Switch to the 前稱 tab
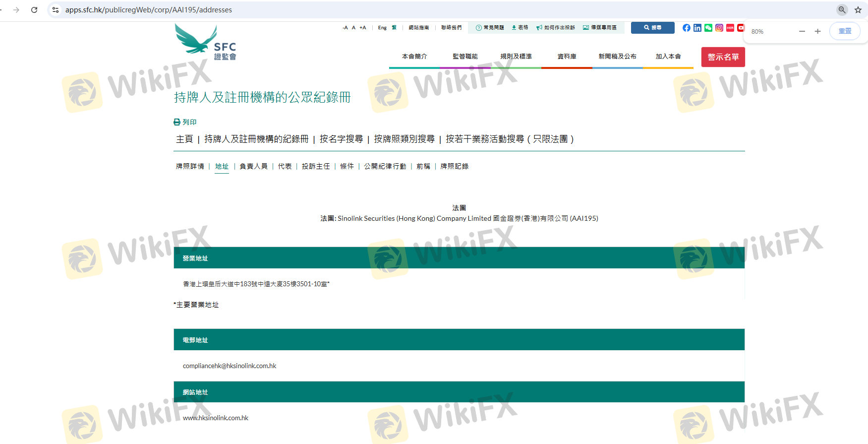The width and height of the screenshot is (868, 444). 423,167
